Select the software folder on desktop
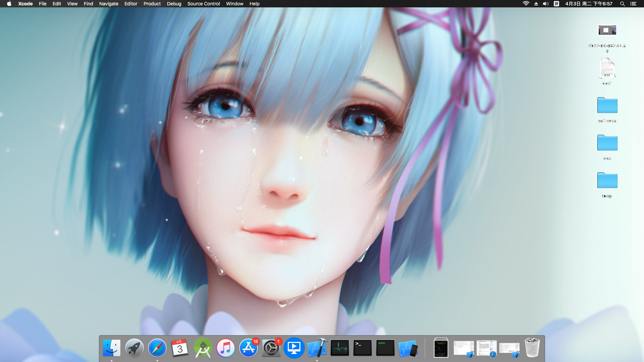 [607, 105]
